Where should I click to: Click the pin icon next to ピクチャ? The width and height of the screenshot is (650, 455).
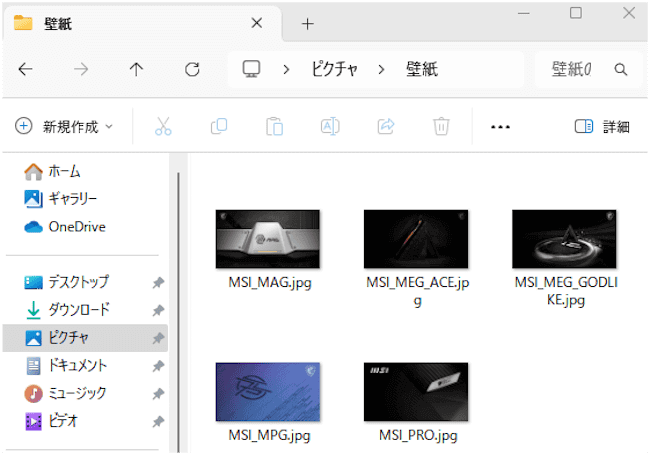pos(158,339)
